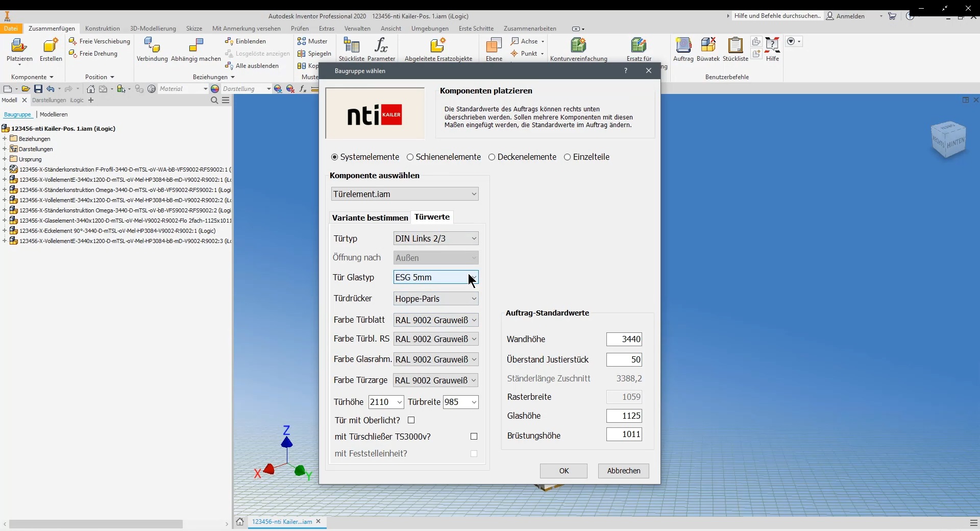Click the Abbrechen button
The image size is (980, 531).
tap(623, 471)
